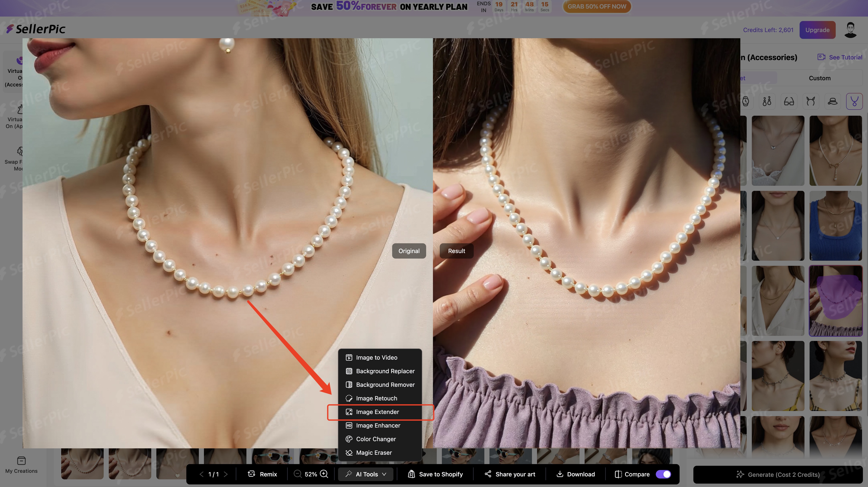
Task: Open My Creations in the sidebar
Action: pos(21,465)
